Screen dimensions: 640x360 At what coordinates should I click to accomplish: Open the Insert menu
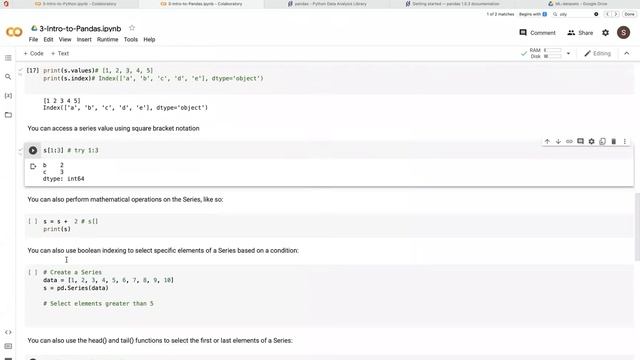tap(84, 40)
